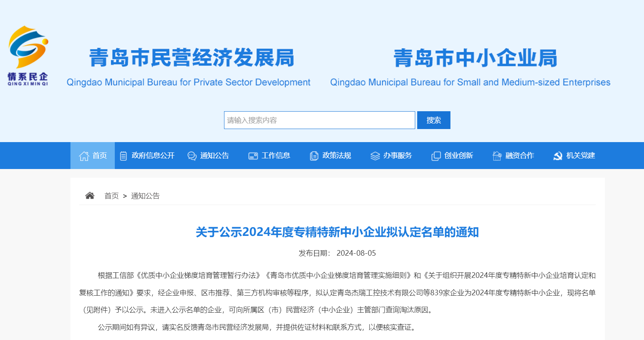The width and height of the screenshot is (644, 340).
Task: Select 政策法规 in the navigation bar
Action: 336,156
